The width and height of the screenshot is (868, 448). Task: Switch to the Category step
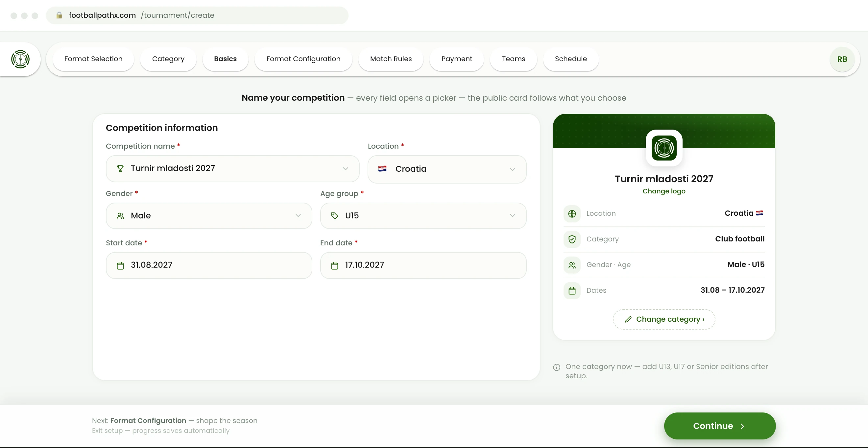[x=168, y=59]
